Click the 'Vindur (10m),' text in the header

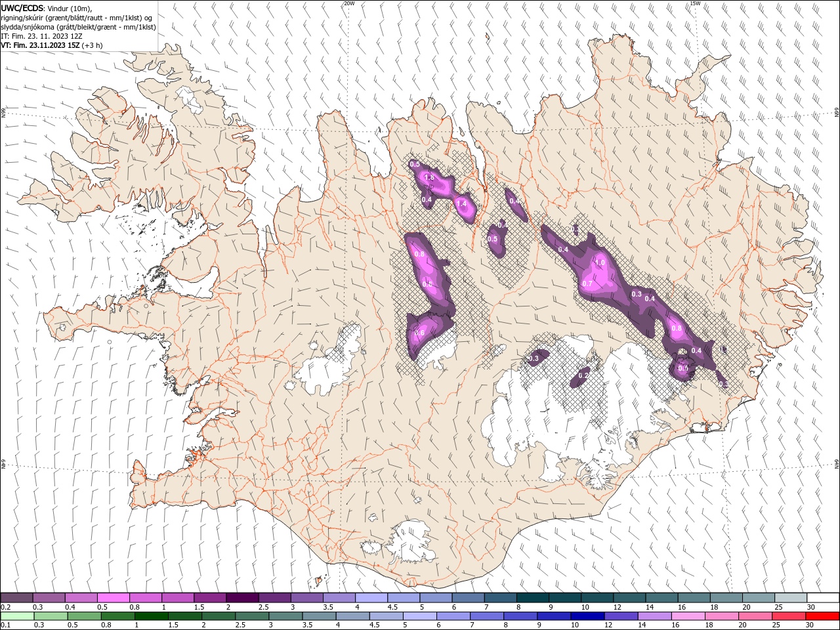[x=70, y=8]
